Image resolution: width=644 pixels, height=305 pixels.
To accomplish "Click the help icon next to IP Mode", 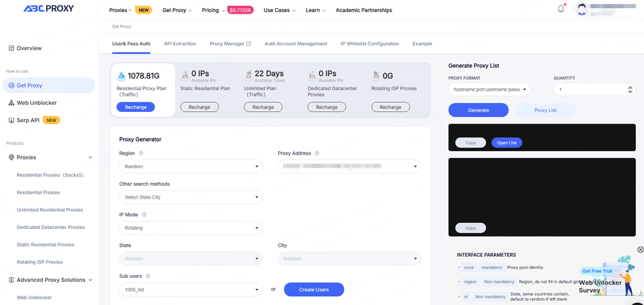I will tap(144, 214).
